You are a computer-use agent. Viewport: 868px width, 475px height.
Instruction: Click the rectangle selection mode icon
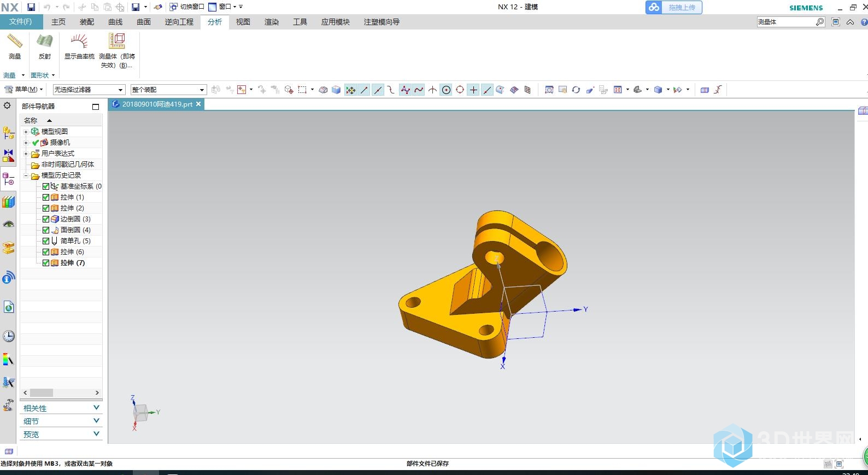tap(302, 90)
